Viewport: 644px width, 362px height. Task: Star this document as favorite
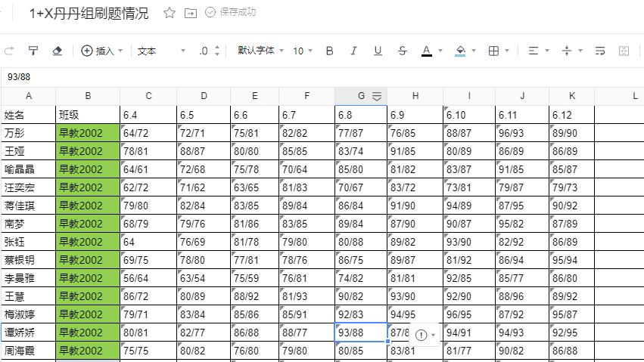click(x=170, y=13)
